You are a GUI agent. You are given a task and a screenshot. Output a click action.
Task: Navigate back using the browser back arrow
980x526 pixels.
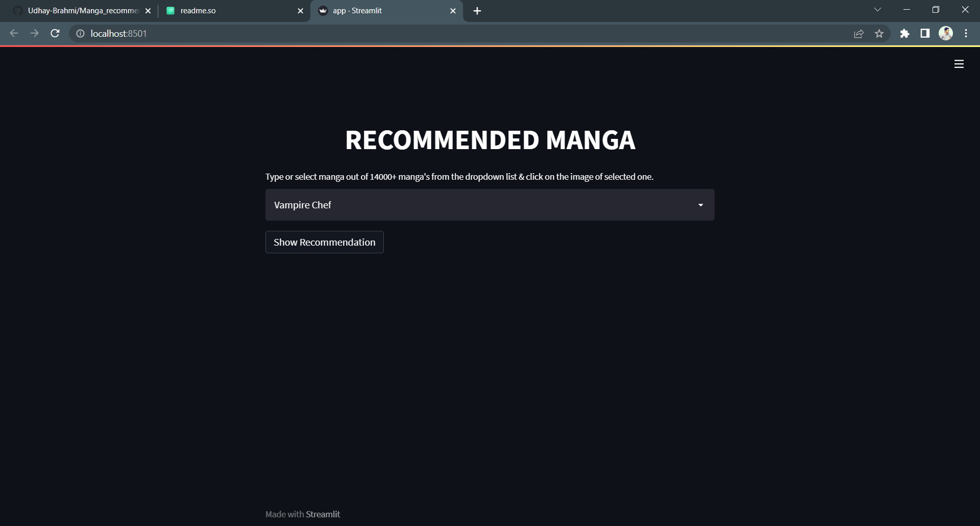[x=14, y=33]
